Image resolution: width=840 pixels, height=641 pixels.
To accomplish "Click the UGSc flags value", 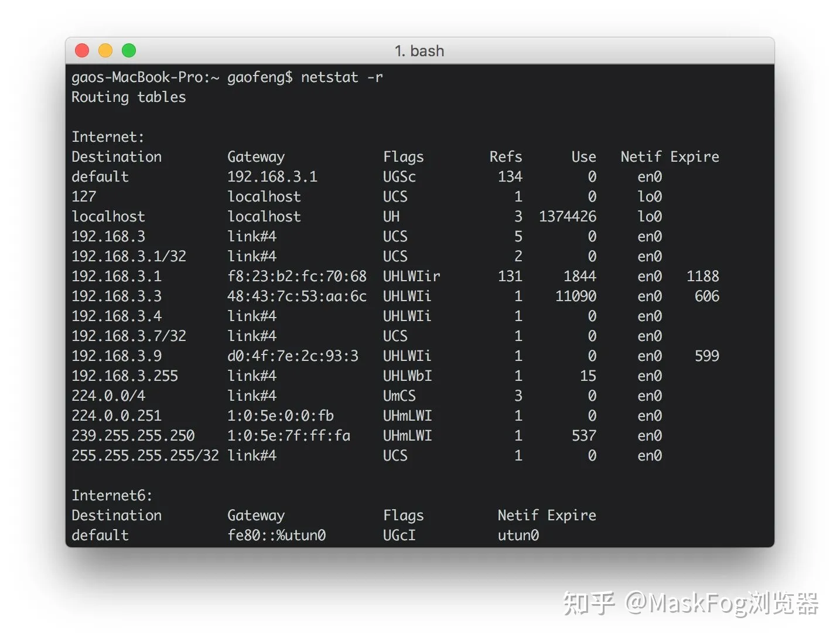I will tap(399, 177).
